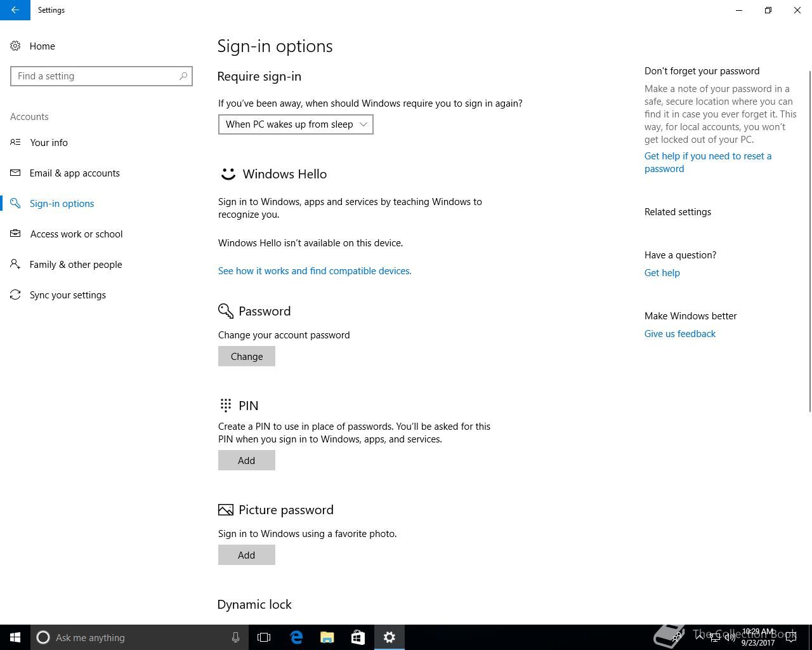
Task: Go to Home settings page
Action: (43, 46)
